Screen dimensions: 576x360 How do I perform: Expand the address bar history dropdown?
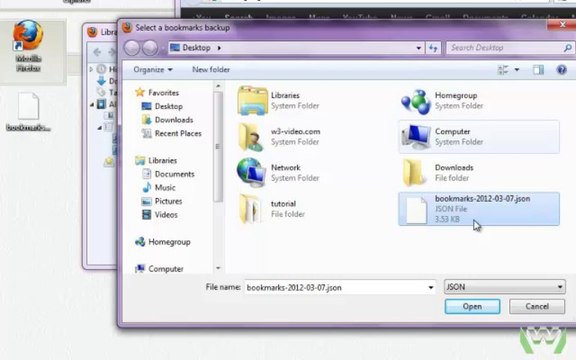coord(418,48)
